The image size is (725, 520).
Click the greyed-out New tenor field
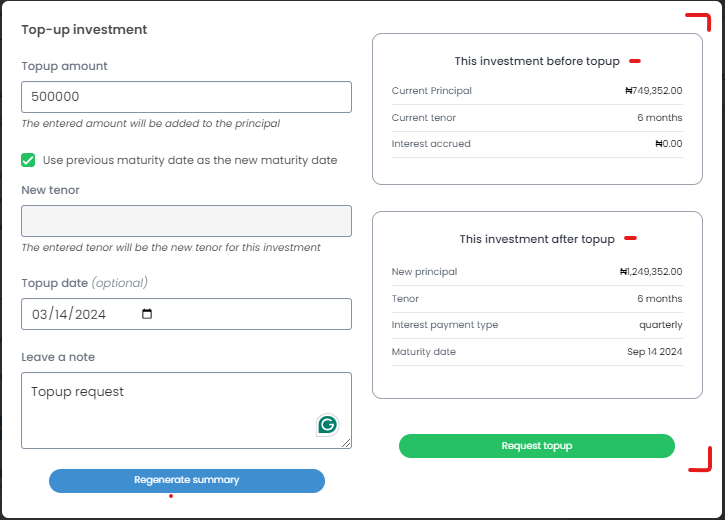[x=186, y=221]
